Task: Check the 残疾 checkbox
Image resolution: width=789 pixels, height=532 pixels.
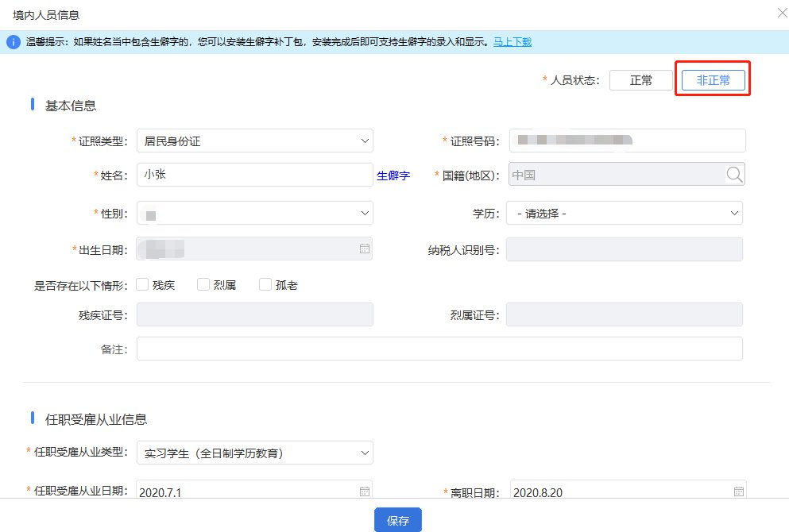Action: click(143, 285)
